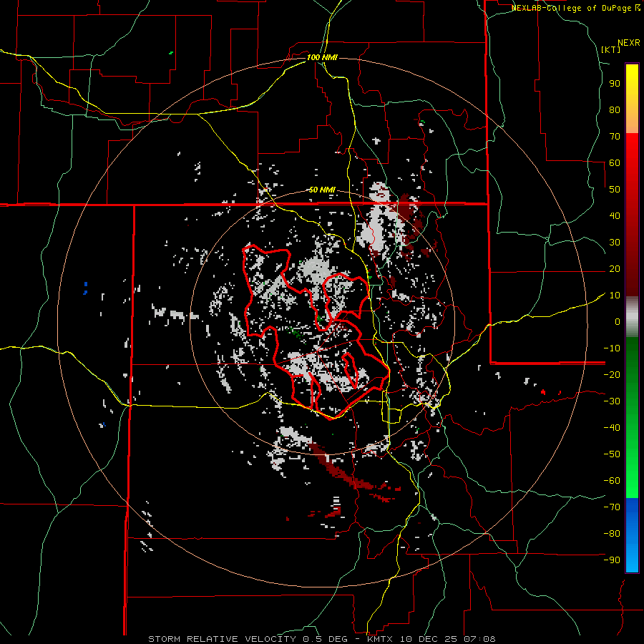Select the 50 value on the velocity scale
The image size is (644, 644).
click(615, 190)
